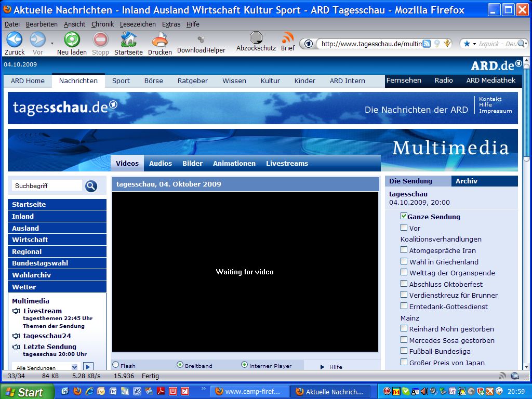532x399 pixels.
Task: Click the Zurück back arrow icon
Action: click(14, 39)
